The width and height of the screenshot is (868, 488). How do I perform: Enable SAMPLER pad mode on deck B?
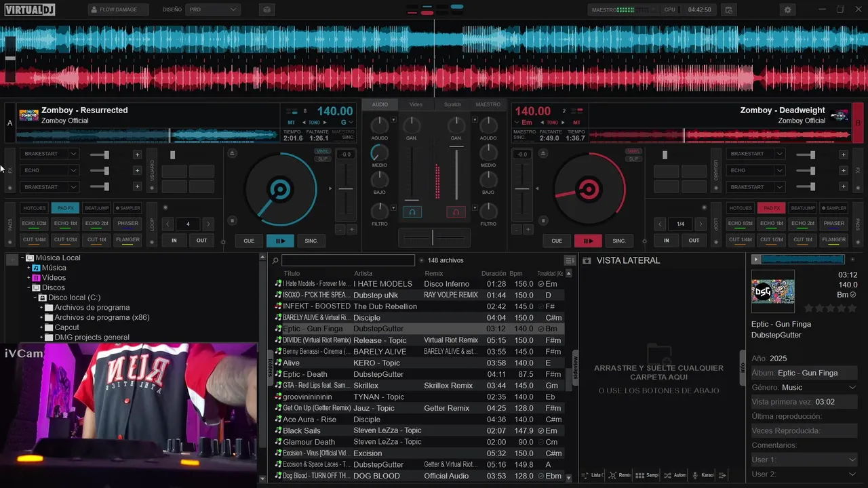click(834, 208)
